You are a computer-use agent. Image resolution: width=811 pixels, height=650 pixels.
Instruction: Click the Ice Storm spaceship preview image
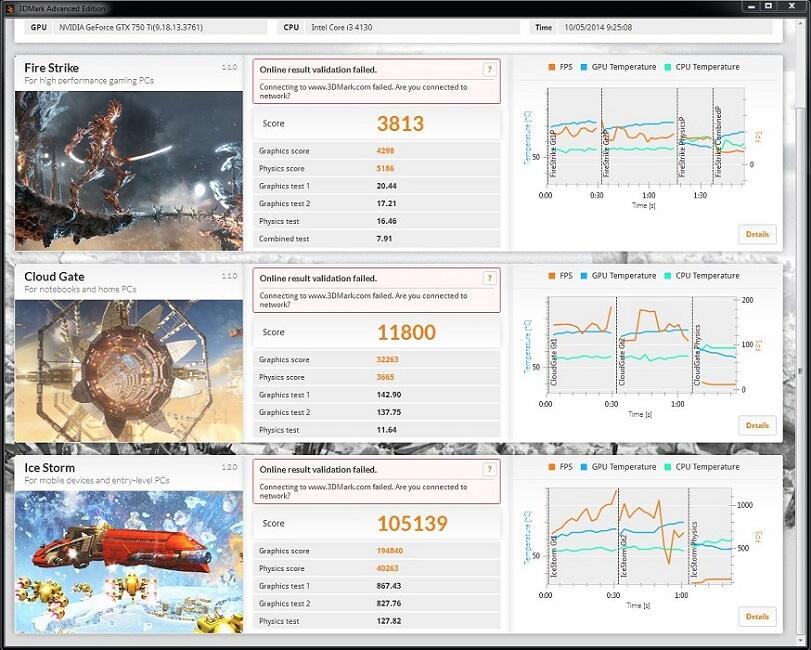(129, 562)
